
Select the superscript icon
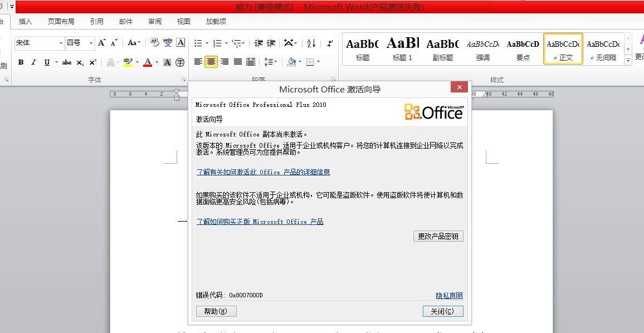coord(92,62)
